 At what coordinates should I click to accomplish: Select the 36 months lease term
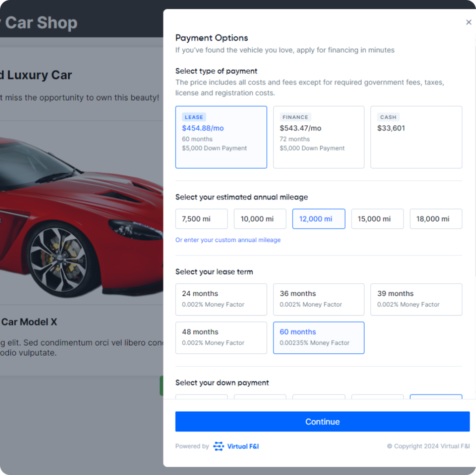click(318, 299)
